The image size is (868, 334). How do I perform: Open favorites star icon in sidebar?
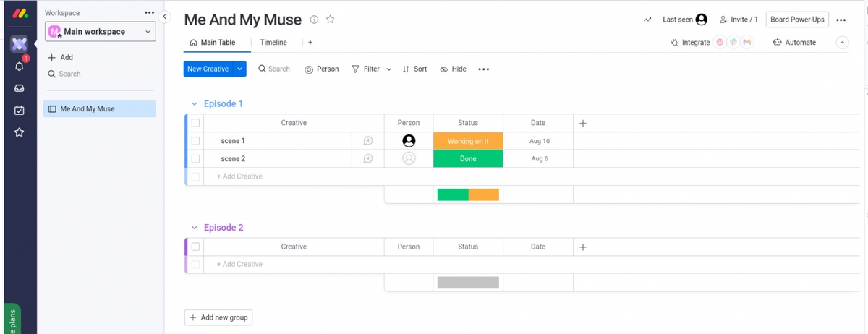click(19, 133)
